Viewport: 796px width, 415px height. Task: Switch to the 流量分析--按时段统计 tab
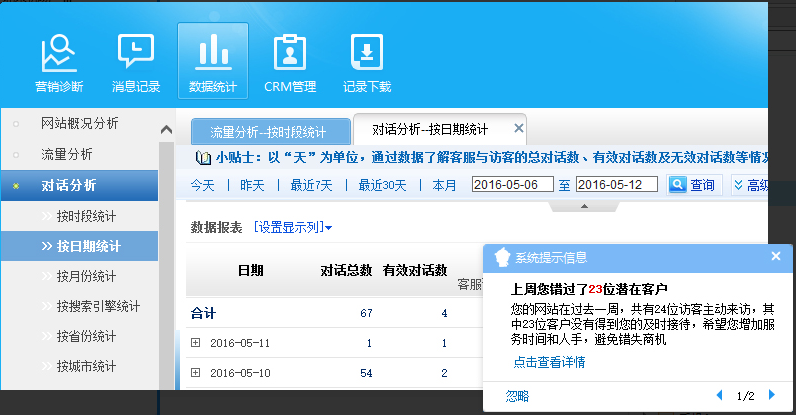click(x=267, y=131)
